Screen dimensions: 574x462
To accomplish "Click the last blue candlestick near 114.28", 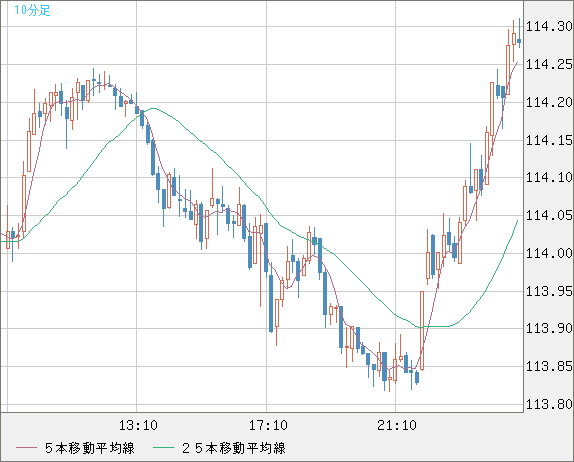I will coord(519,41).
